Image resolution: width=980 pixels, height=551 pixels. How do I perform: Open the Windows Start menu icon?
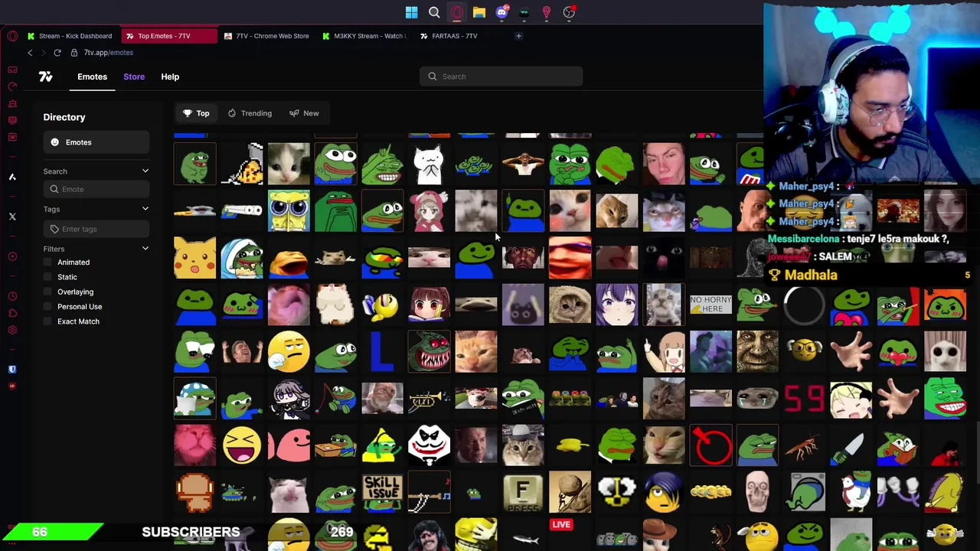click(x=411, y=12)
